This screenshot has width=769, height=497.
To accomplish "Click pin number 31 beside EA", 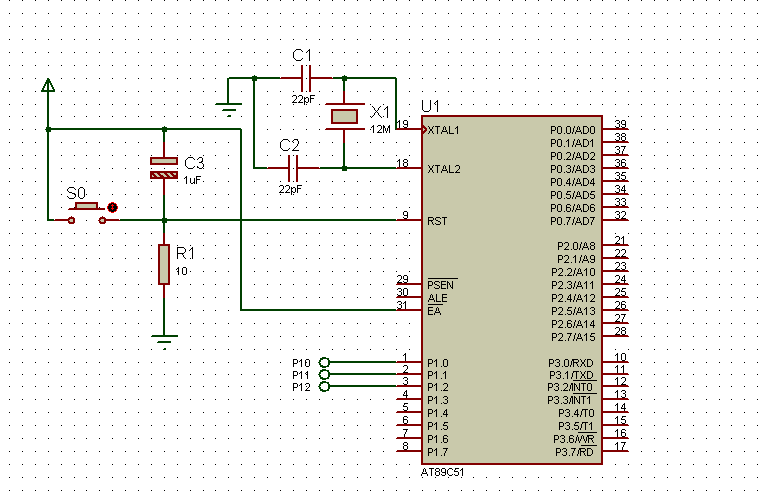I will [402, 305].
